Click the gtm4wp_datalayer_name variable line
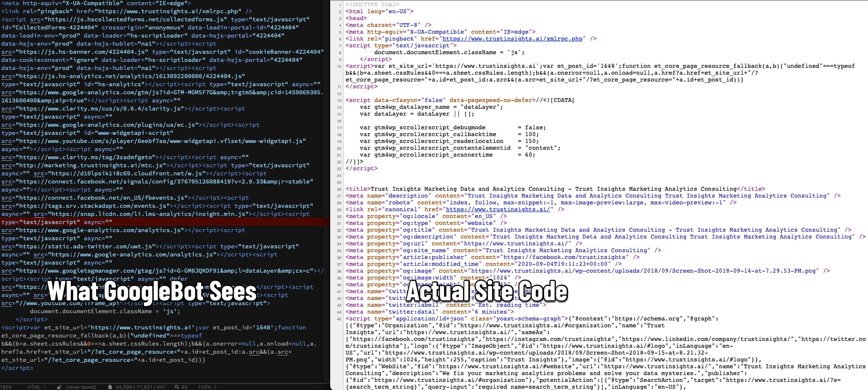This screenshot has width=868, height=390. coord(431,107)
